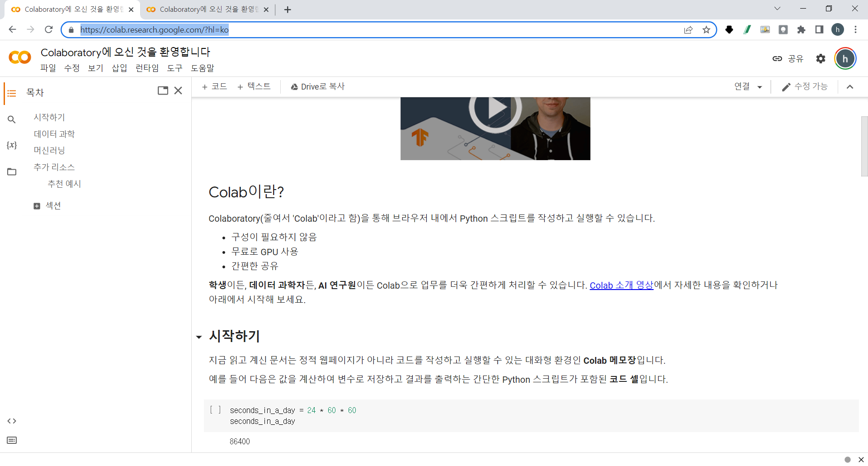Add a code cell with + 코드

coord(215,86)
